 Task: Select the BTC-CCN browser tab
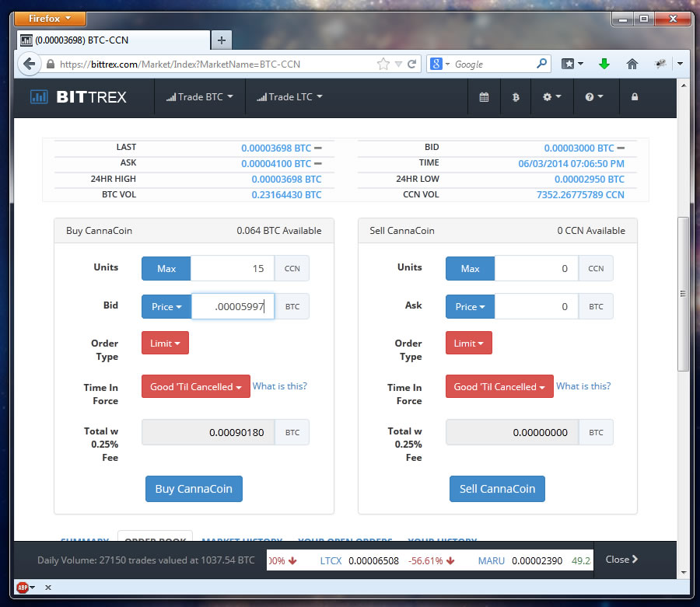point(114,40)
